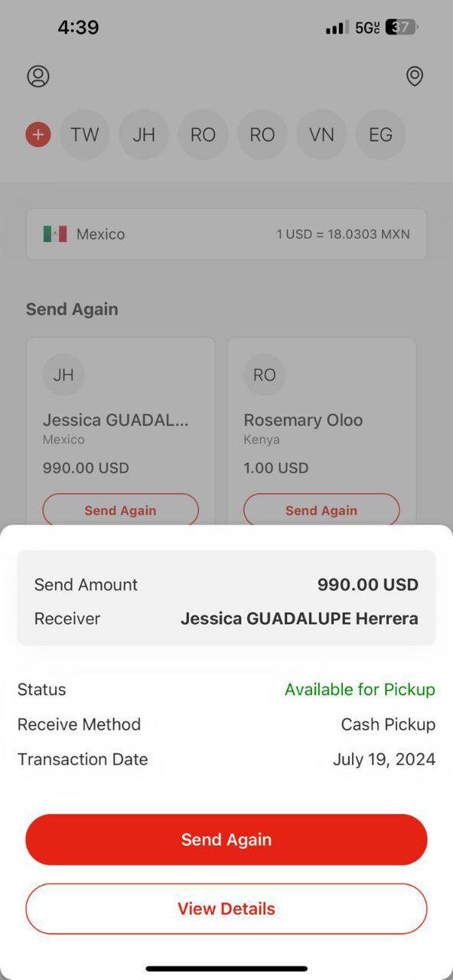
Task: Open the Mexico exchange rate selector
Action: point(226,234)
